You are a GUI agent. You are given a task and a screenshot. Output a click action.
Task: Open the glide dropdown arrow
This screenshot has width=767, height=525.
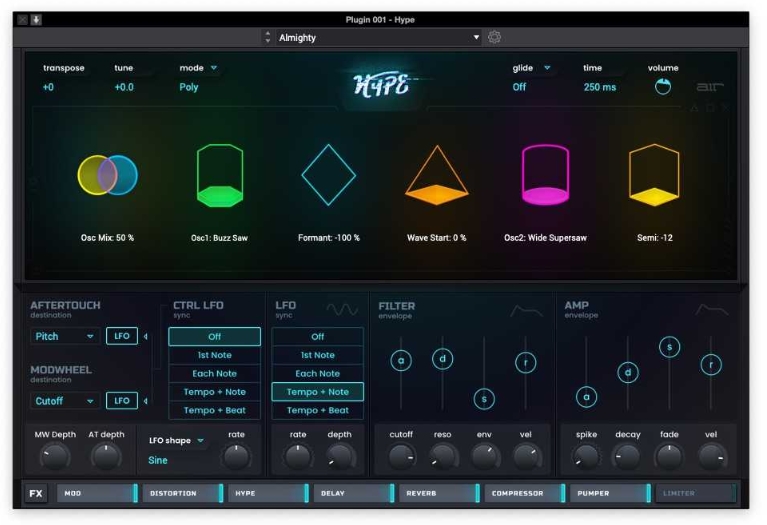point(547,68)
